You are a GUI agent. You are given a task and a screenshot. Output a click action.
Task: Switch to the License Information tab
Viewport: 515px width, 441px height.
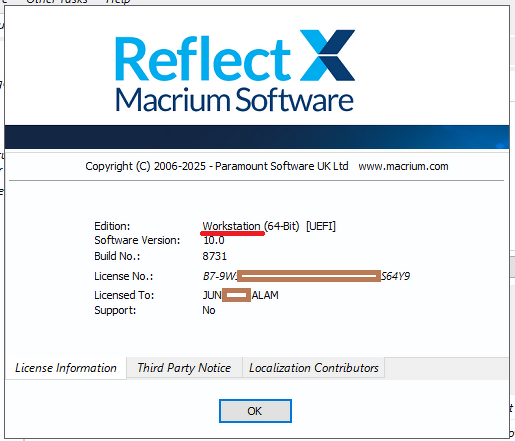(66, 368)
